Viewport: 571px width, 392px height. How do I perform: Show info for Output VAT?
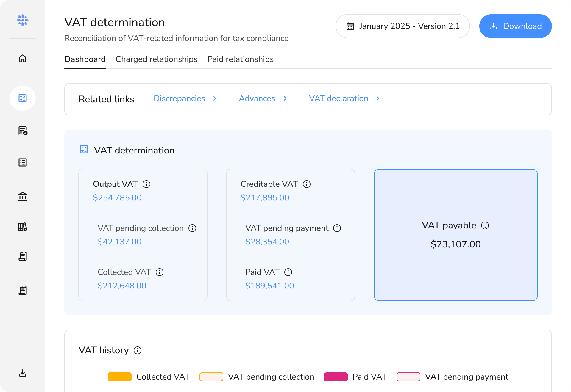tap(146, 184)
